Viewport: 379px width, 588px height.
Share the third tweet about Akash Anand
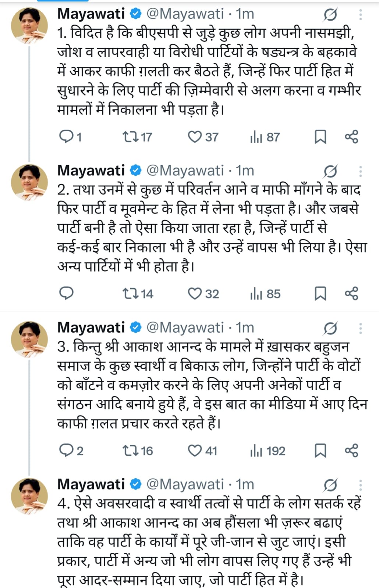[351, 451]
